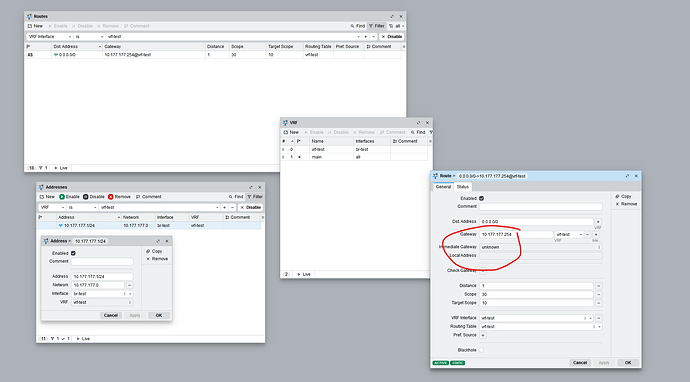Remove the filter condition with minus in Addresses
Screen dimensions: 690x382
click(232, 207)
